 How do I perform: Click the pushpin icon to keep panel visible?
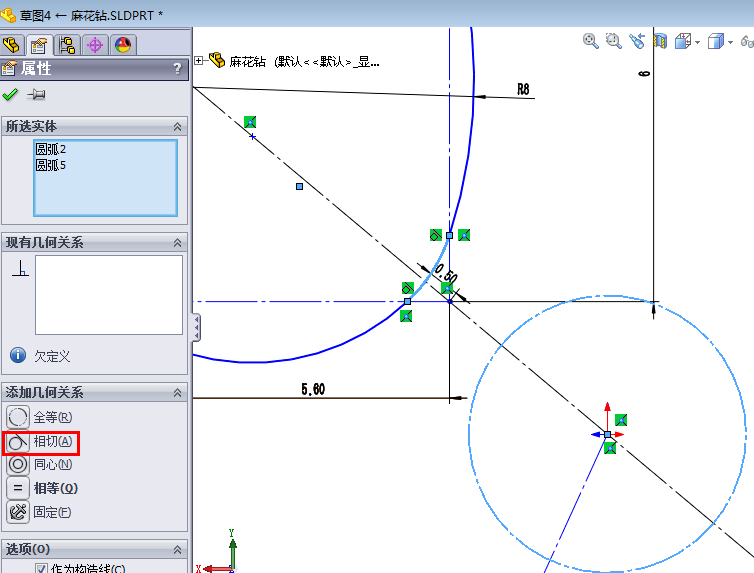(x=37, y=95)
